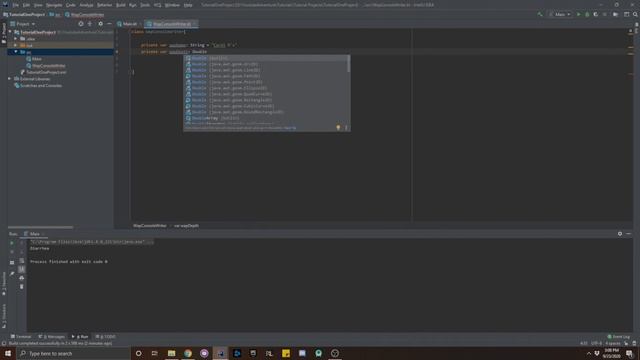Open the Window menu

[172, 5]
